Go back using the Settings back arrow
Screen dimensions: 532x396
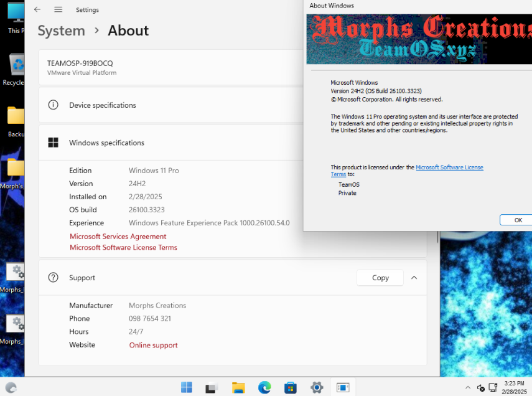point(37,9)
